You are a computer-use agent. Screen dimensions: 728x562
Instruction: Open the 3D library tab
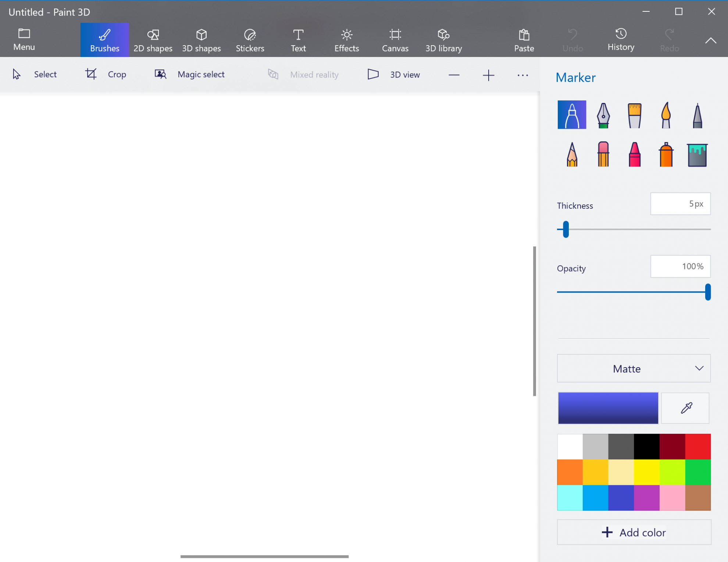click(443, 39)
